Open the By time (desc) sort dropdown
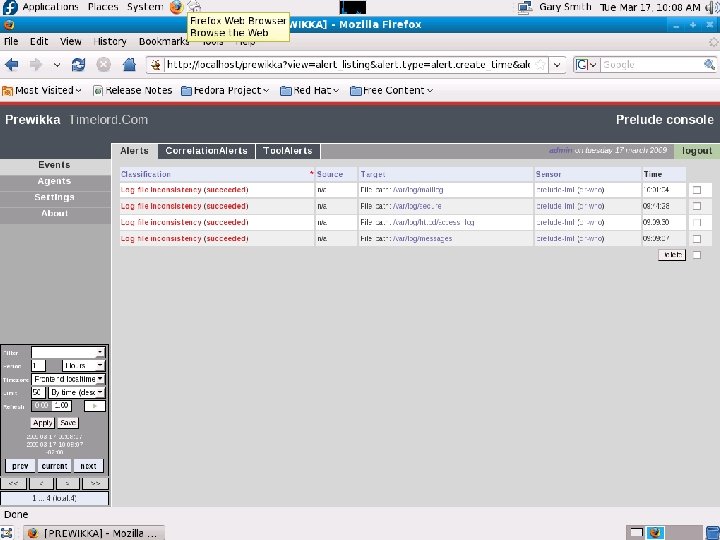The height and width of the screenshot is (540, 720). tap(77, 392)
